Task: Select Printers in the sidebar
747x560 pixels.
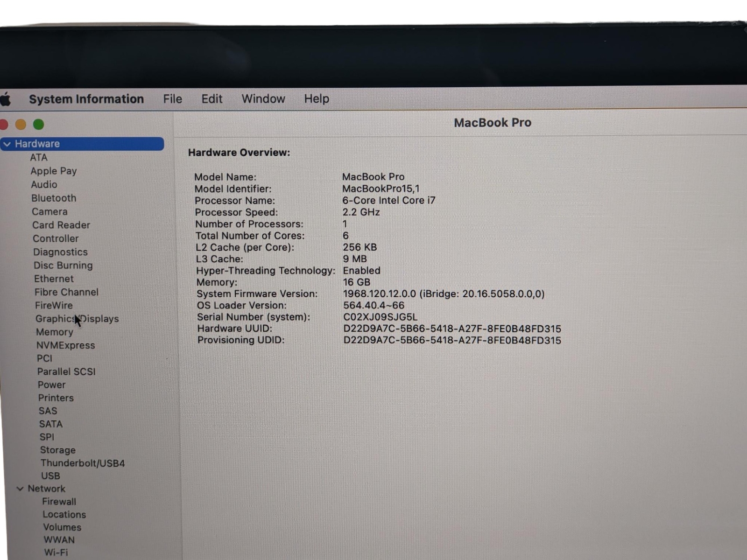Action: point(56,398)
